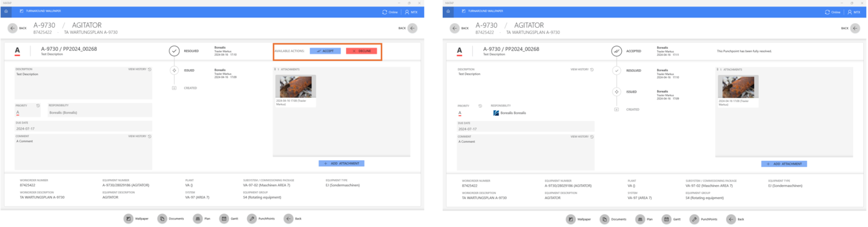The height and width of the screenshot is (227, 868).
Task: Click Add Attachment in right window
Action: [784, 164]
